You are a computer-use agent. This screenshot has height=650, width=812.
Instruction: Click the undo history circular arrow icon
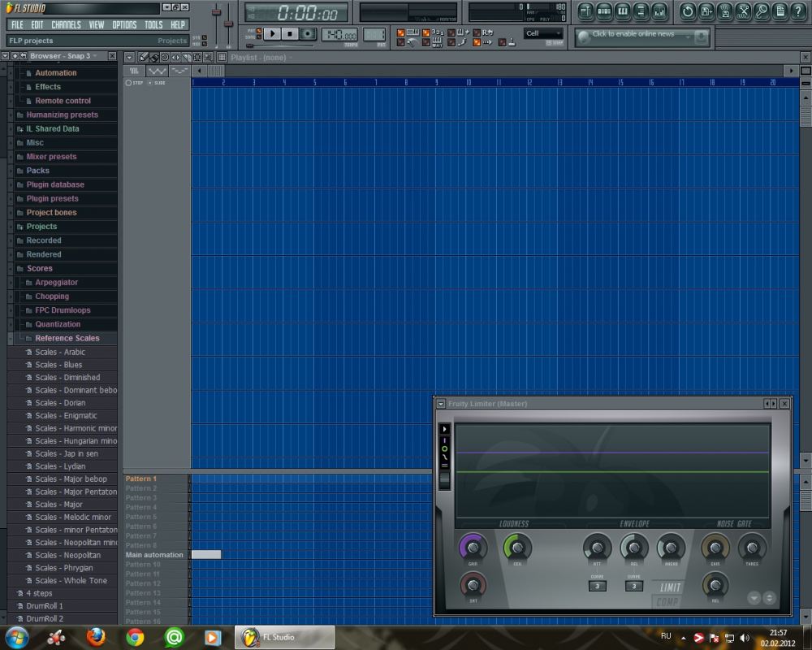tap(688, 11)
